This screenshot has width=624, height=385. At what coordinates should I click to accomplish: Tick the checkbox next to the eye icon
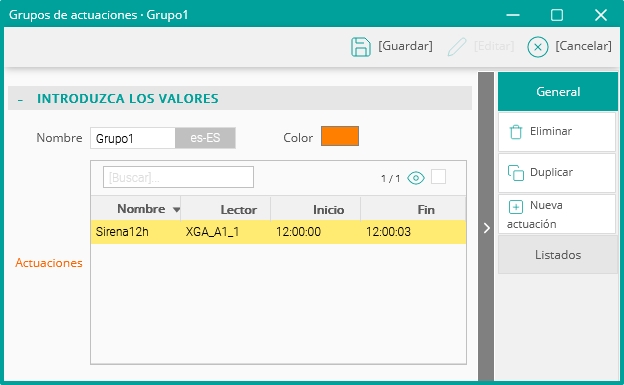(x=438, y=177)
